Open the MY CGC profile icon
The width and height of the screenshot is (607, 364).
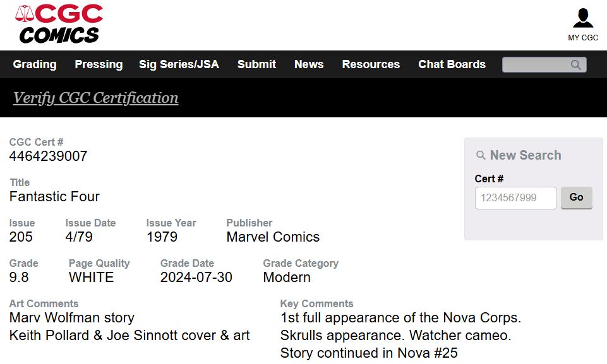582,18
